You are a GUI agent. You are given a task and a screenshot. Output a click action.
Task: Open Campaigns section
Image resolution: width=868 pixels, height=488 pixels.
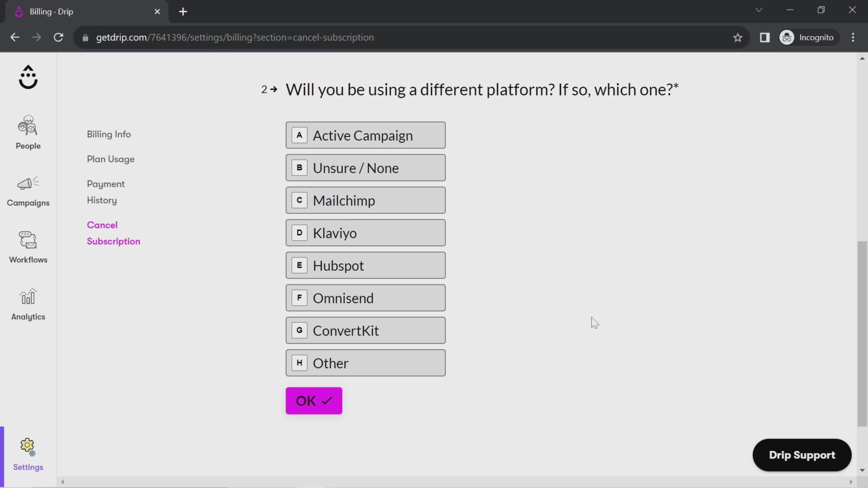tap(28, 191)
